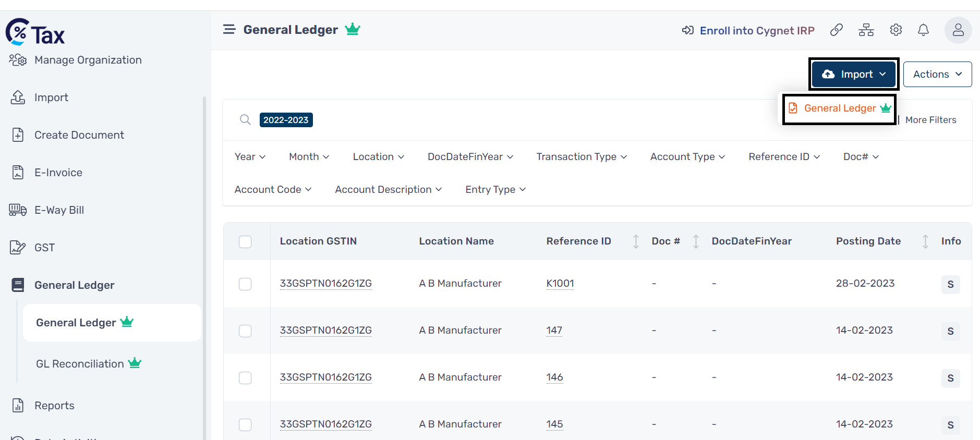Expand the Transaction Type filter dropdown
The height and width of the screenshot is (440, 980).
[582, 157]
